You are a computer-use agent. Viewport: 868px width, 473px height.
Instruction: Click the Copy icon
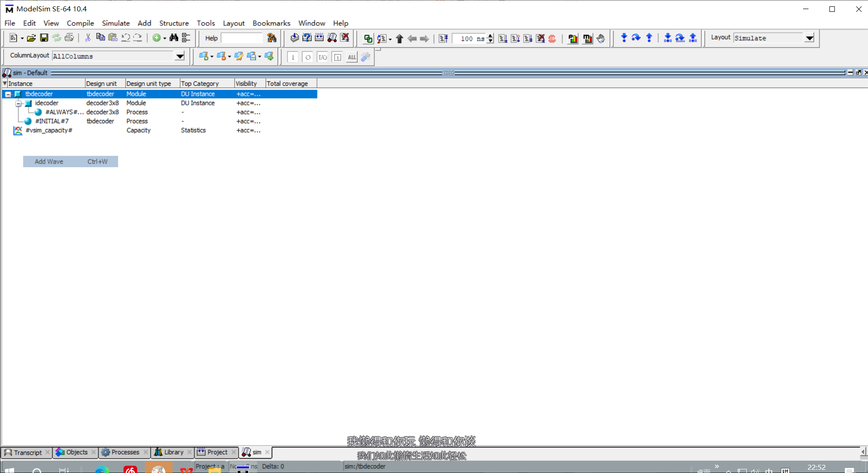click(x=100, y=38)
